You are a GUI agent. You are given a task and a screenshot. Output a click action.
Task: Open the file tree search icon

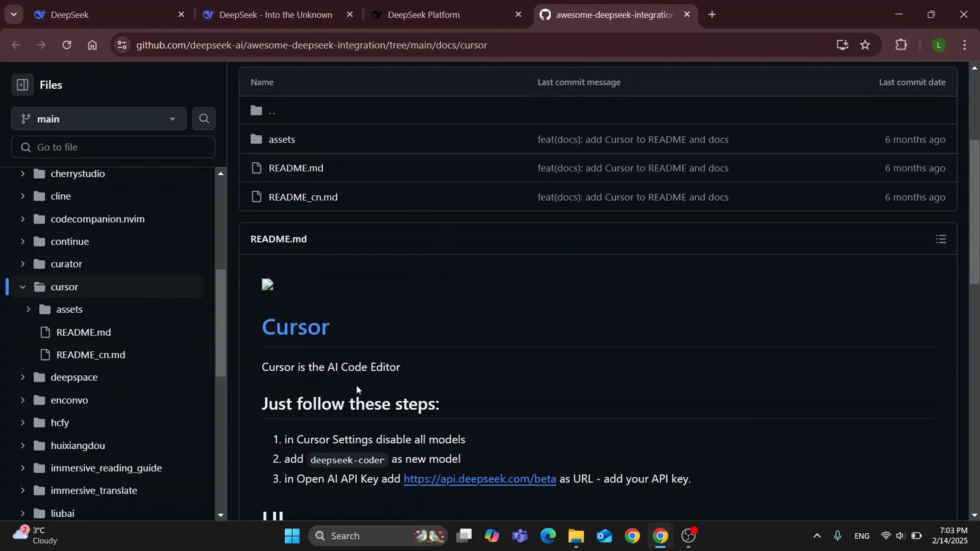[x=204, y=119]
